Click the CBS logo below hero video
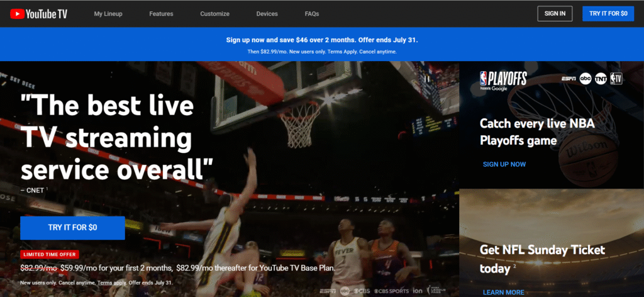 (362, 291)
